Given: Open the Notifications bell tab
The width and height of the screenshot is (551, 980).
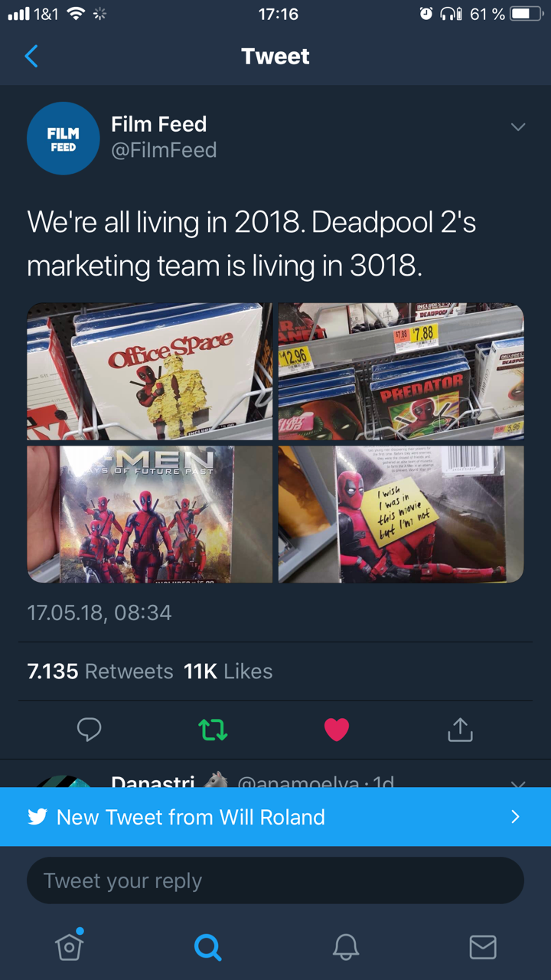Looking at the screenshot, I should click(346, 948).
